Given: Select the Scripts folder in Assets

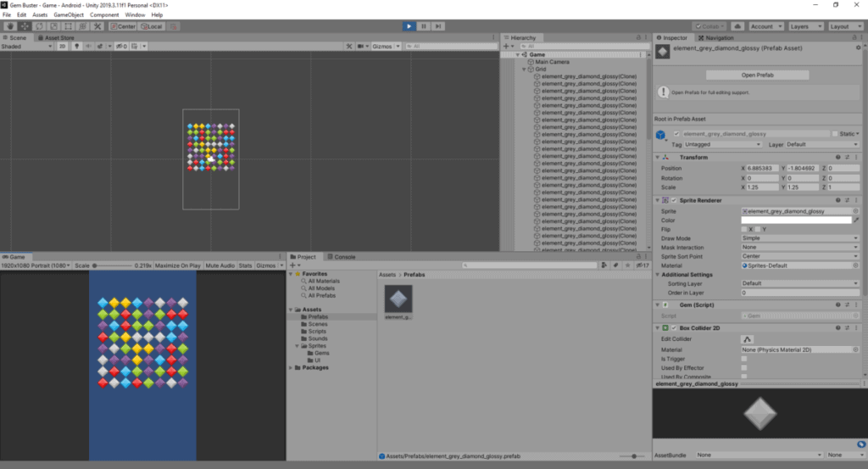Looking at the screenshot, I should [318, 332].
